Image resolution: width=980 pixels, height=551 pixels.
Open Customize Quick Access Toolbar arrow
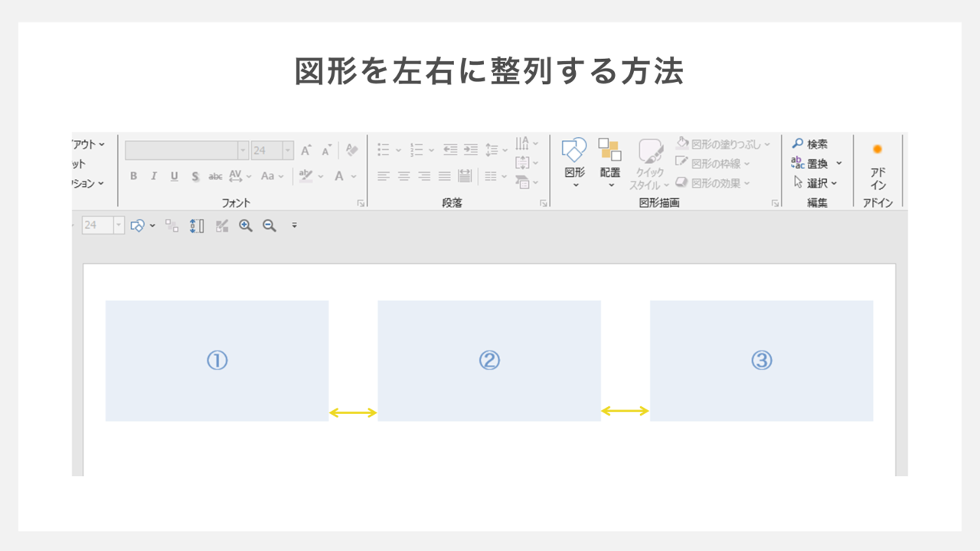295,225
